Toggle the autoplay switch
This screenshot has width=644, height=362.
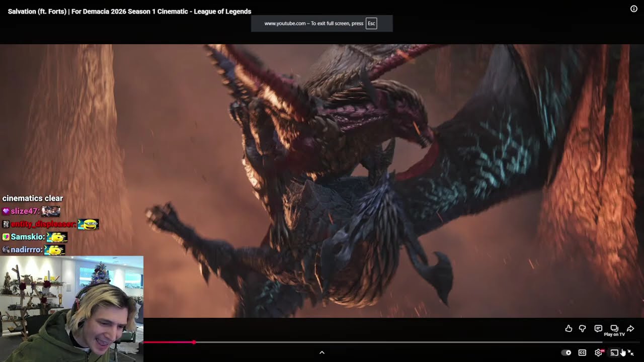pyautogui.click(x=567, y=352)
